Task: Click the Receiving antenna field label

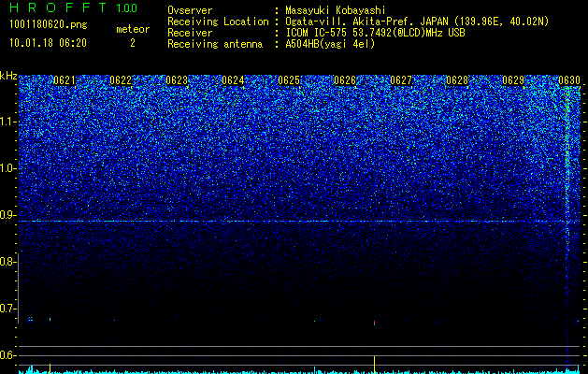Action: [x=215, y=44]
